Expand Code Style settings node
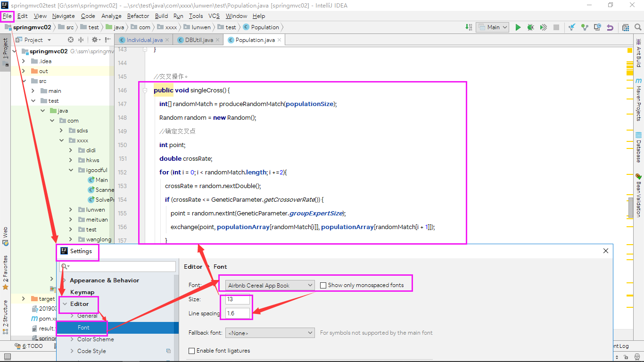The image size is (644, 362). [72, 351]
